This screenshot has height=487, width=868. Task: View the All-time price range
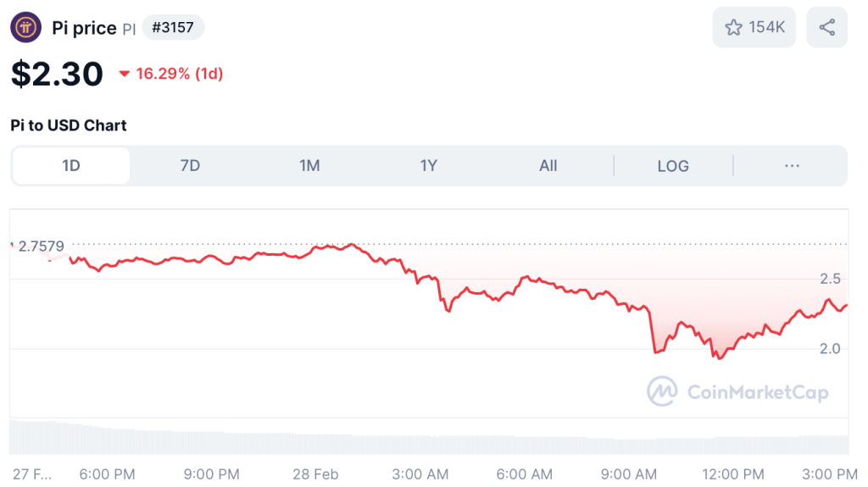[548, 165]
